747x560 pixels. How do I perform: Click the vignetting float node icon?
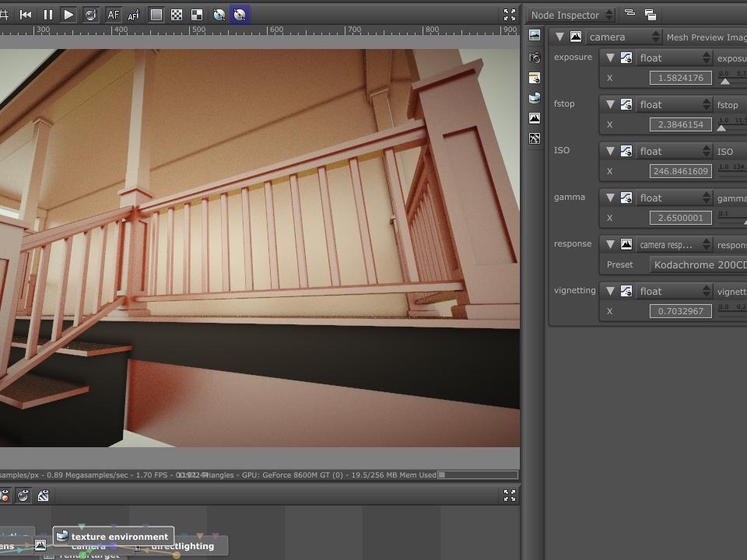pyautogui.click(x=626, y=291)
